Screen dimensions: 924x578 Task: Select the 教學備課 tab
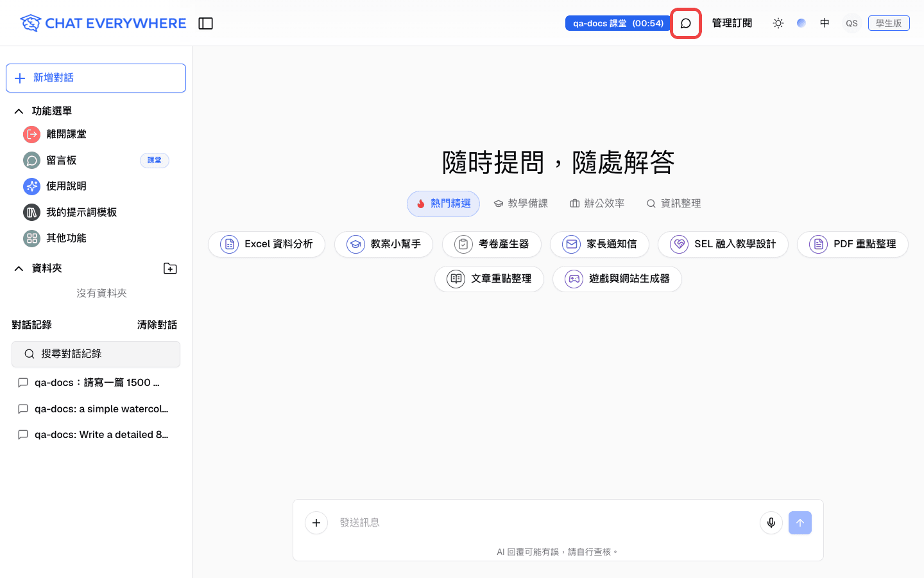tap(520, 204)
